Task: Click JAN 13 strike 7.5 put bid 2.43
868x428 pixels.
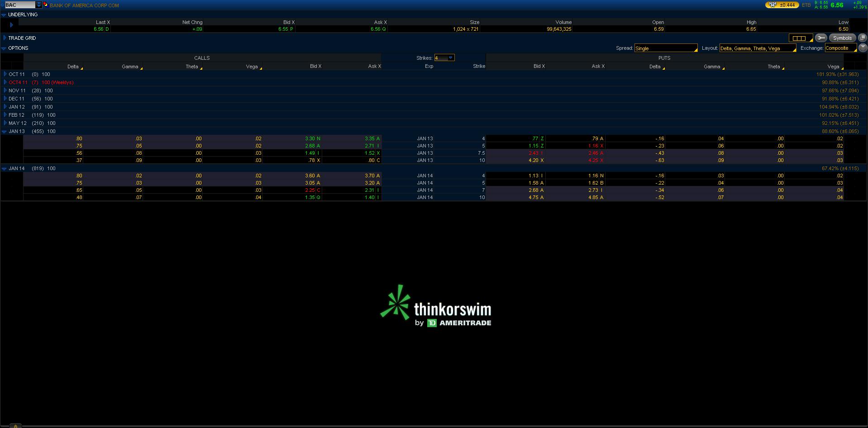Action: (x=534, y=153)
